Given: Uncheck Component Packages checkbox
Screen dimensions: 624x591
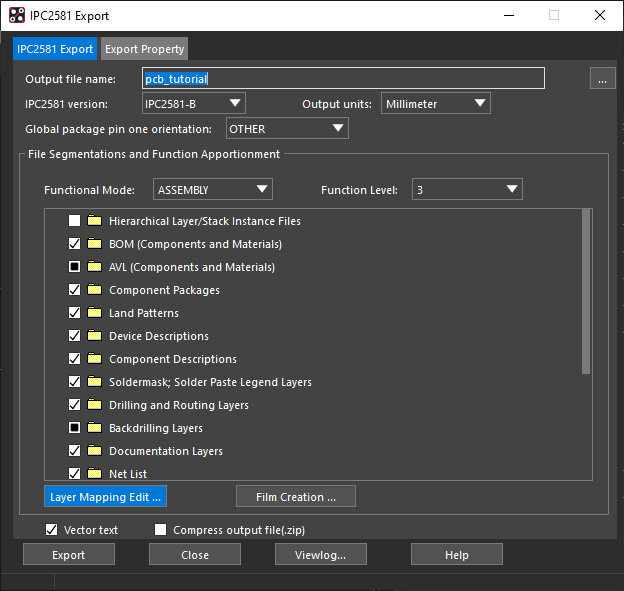Looking at the screenshot, I should [74, 290].
